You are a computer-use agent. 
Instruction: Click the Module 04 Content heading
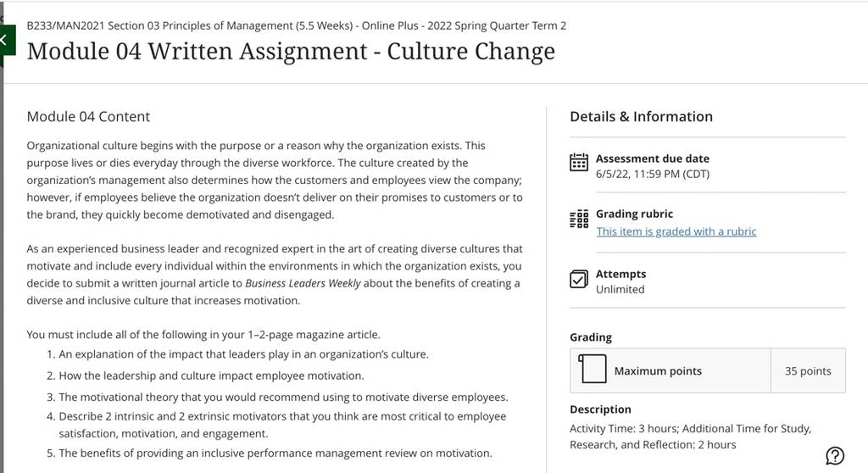[x=88, y=116]
